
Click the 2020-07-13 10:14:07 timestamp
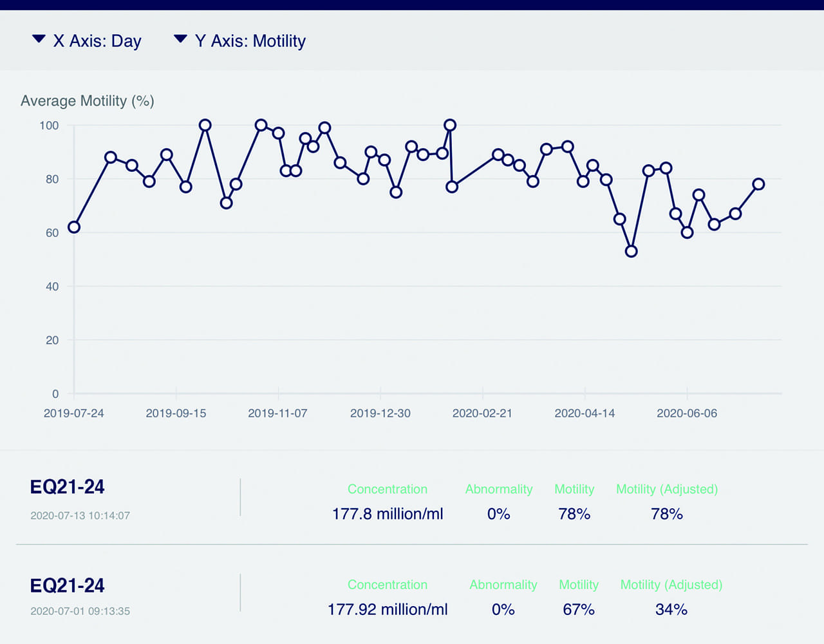click(x=80, y=516)
